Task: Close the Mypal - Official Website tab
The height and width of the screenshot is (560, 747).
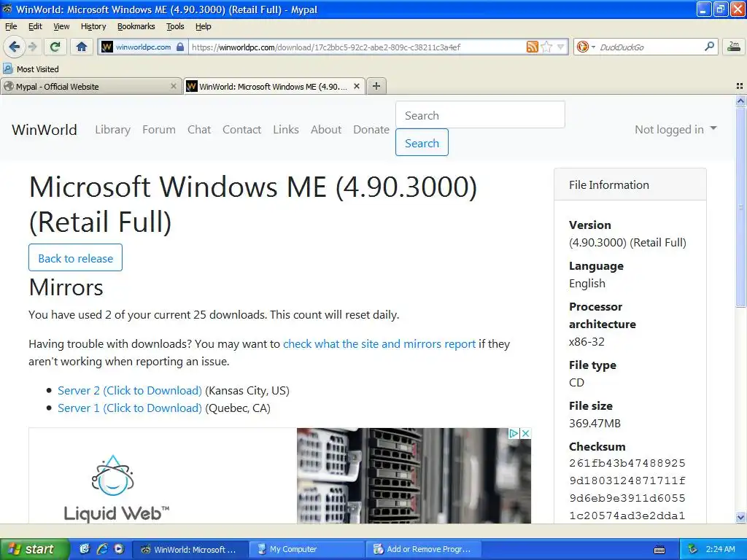Action: [x=174, y=86]
